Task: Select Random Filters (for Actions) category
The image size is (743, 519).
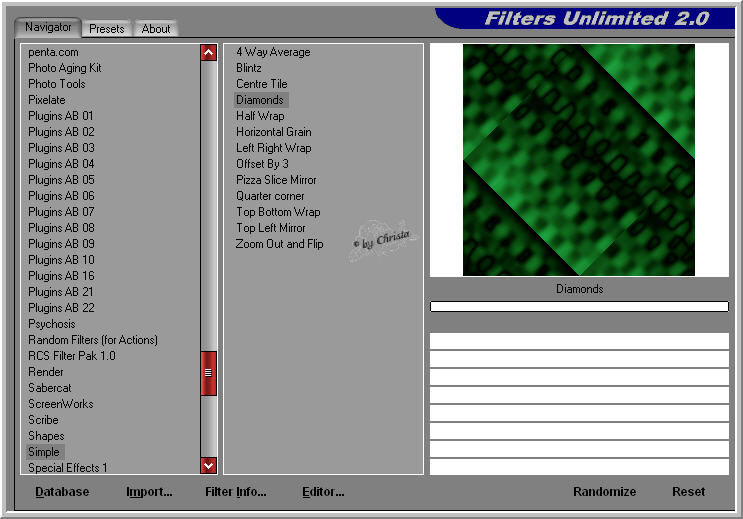Action: 93,340
